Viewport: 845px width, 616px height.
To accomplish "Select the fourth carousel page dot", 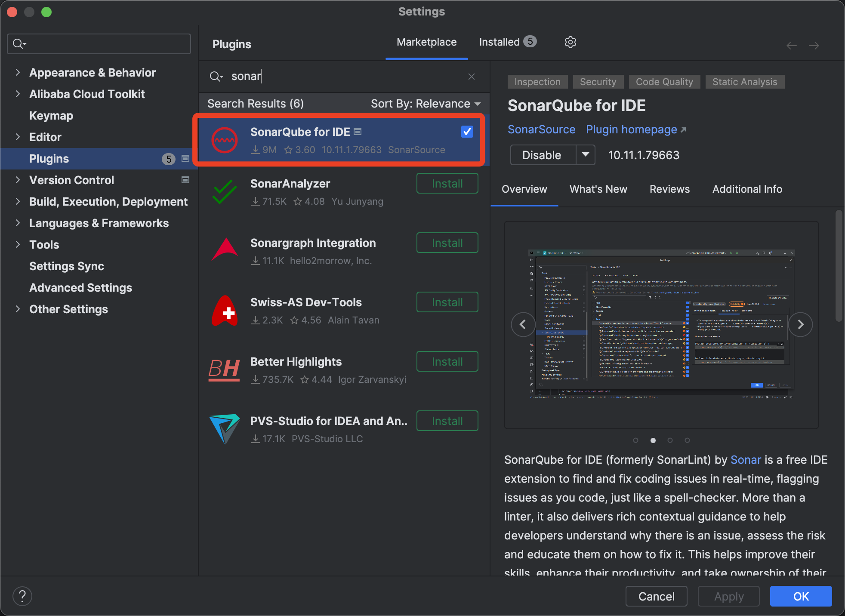I will click(x=687, y=440).
